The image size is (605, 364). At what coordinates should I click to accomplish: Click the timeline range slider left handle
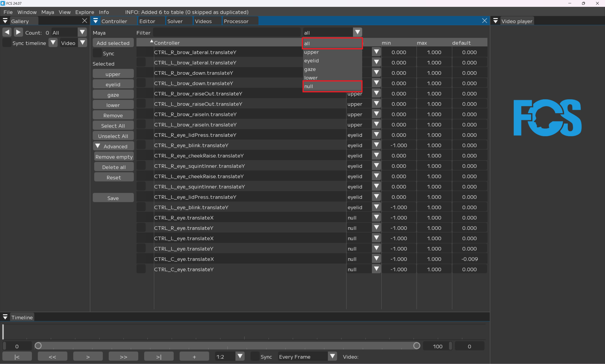38,346
